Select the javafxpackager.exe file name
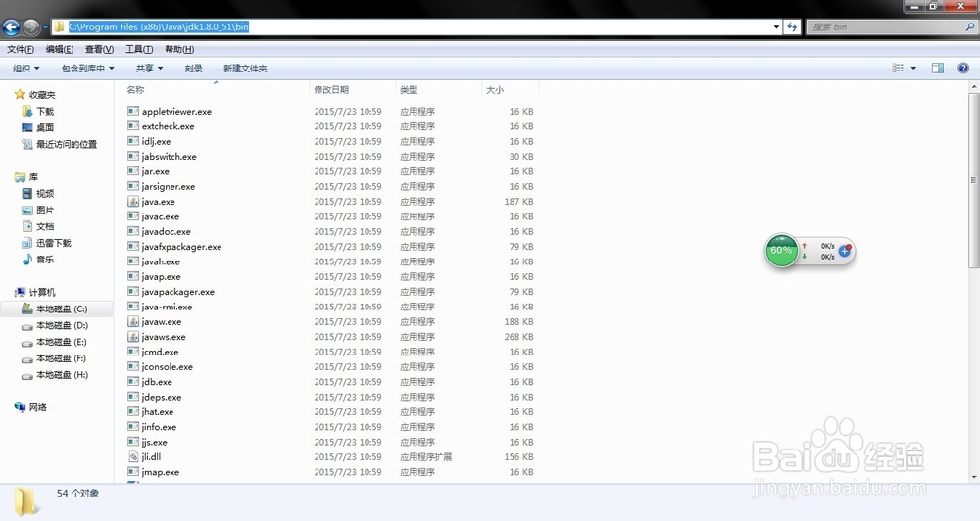Screen dimensions: 980x521 click(182, 247)
